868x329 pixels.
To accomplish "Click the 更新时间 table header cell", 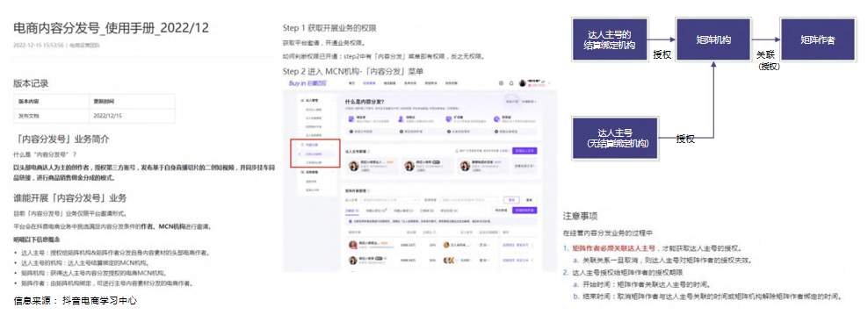I will (x=131, y=102).
